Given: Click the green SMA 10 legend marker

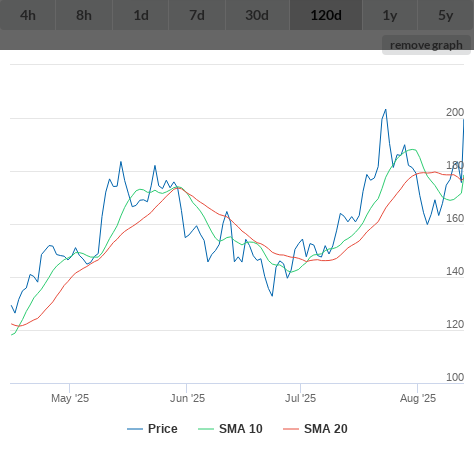Looking at the screenshot, I should pos(206,429).
